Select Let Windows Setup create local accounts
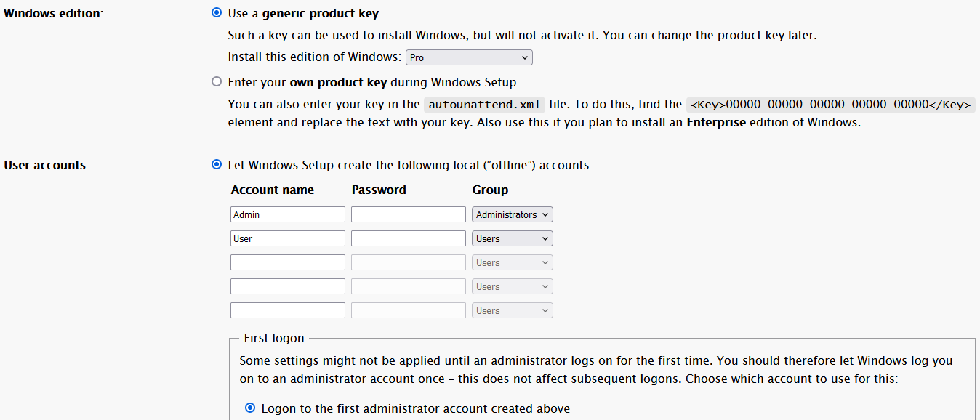980x420 pixels. coord(217,165)
